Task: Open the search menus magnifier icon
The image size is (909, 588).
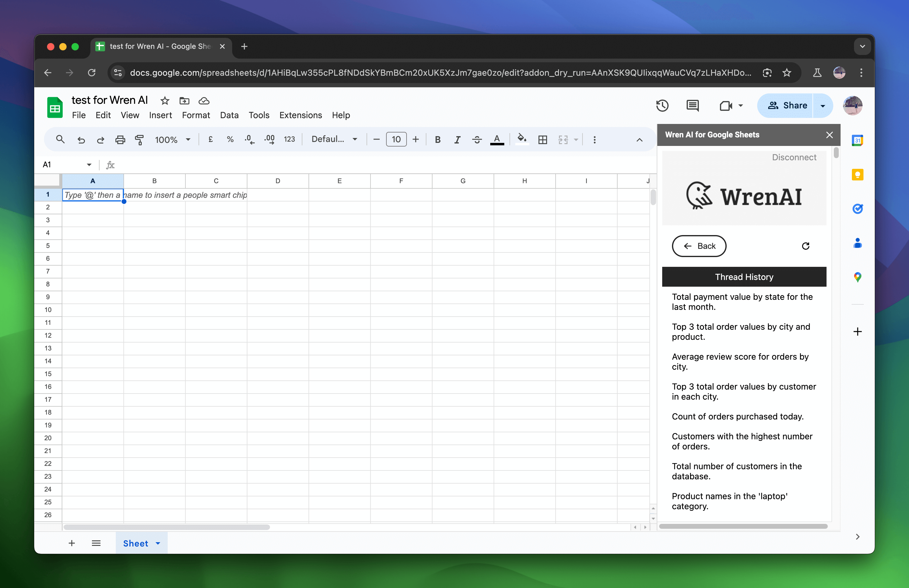Action: click(x=60, y=140)
